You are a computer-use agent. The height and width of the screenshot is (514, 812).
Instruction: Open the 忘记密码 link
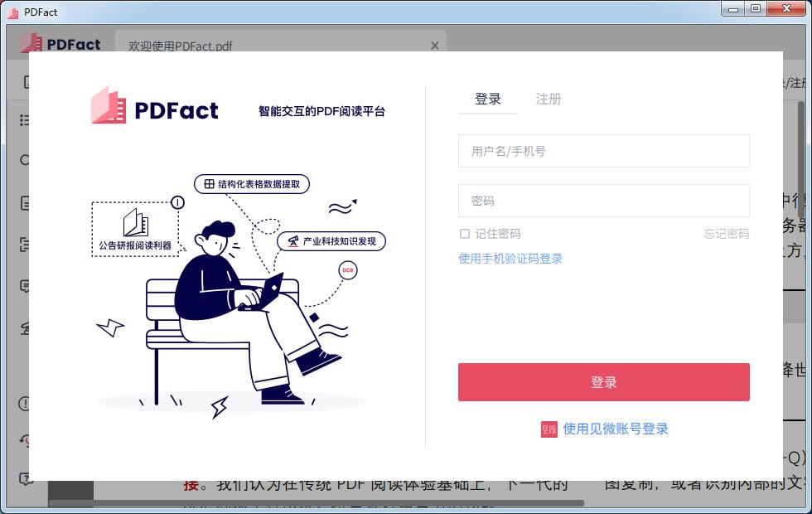(727, 234)
